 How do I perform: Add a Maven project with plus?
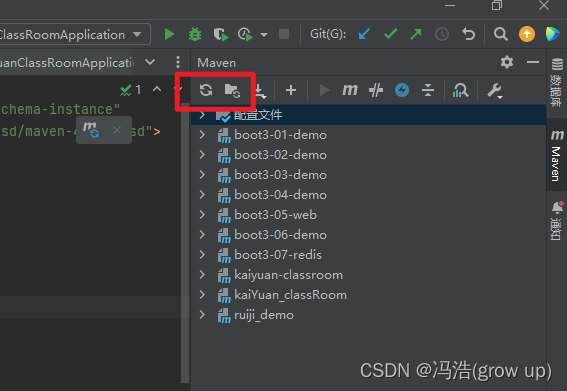[291, 90]
